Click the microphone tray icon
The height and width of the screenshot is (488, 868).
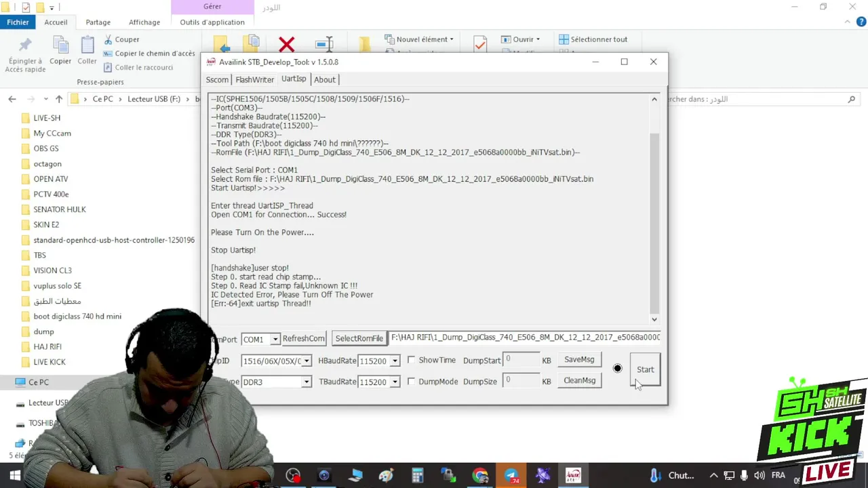pos(745,476)
